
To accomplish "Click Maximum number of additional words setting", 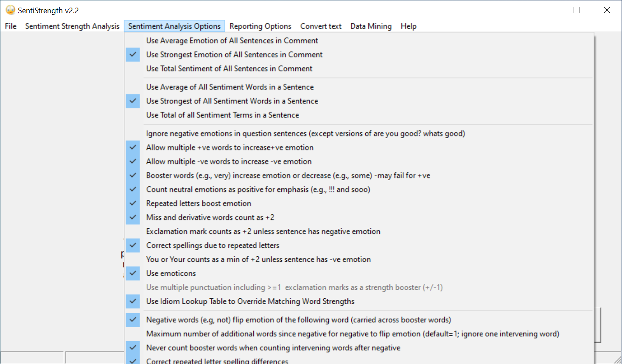I will point(352,334).
